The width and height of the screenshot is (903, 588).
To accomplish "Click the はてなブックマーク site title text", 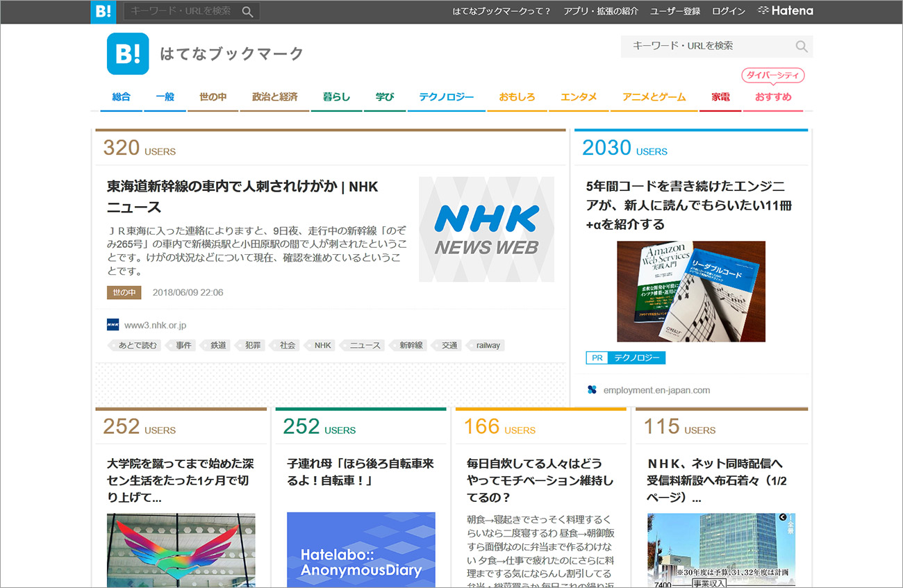I will [231, 53].
